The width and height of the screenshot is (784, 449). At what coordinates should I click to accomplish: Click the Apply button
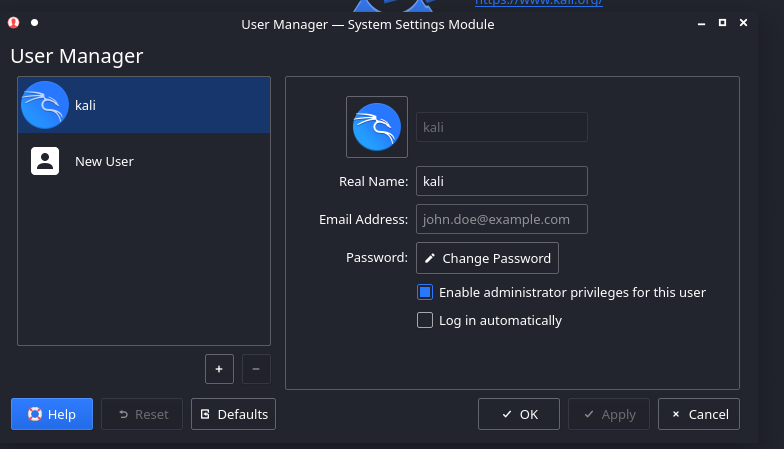(x=609, y=414)
